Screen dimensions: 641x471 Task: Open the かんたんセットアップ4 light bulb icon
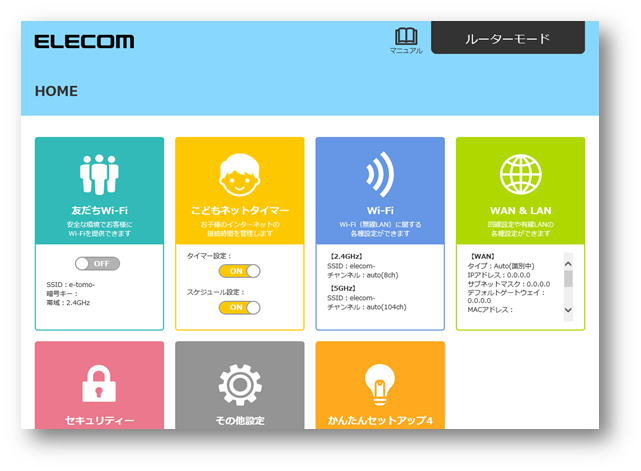coord(380,384)
